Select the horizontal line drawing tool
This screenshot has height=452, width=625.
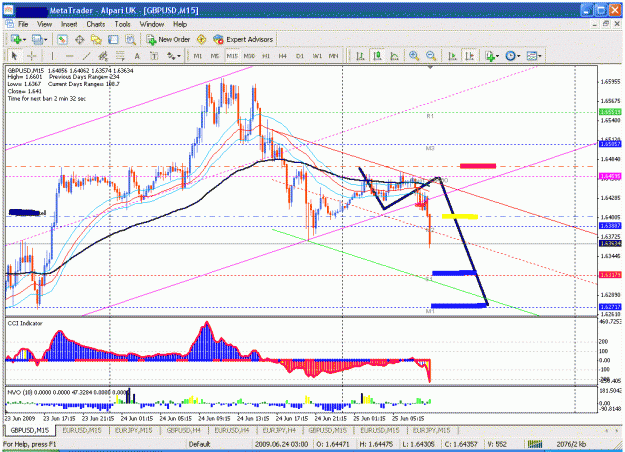69,56
